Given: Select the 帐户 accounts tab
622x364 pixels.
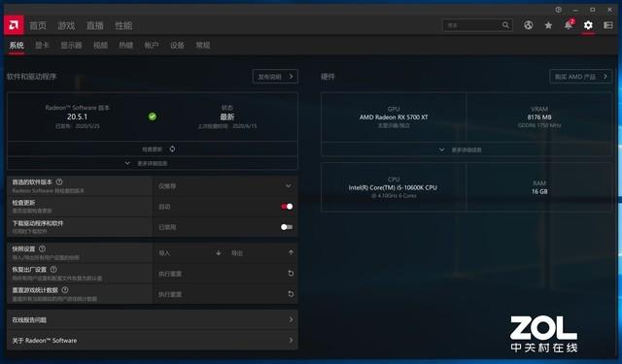Looking at the screenshot, I should coord(152,46).
